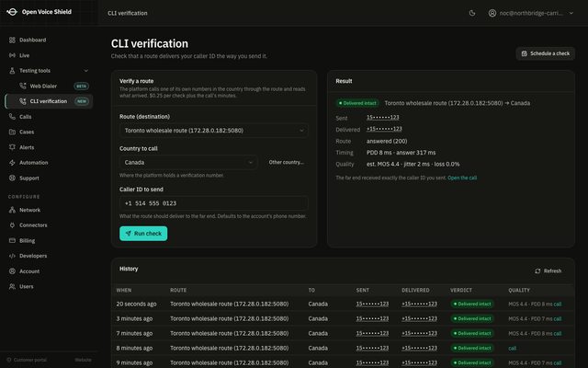Click the 7 minutes ago history row
This screenshot has width=588, height=368.
(x=343, y=333)
